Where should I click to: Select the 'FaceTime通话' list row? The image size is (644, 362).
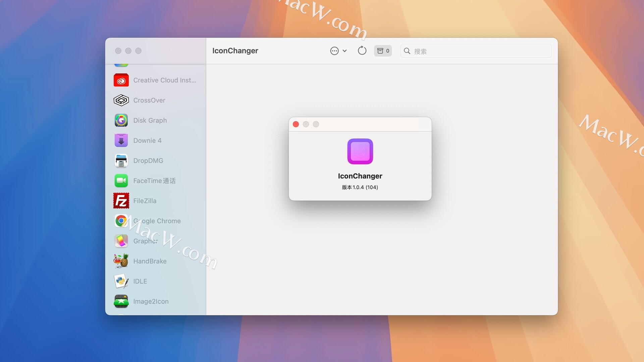tap(156, 181)
